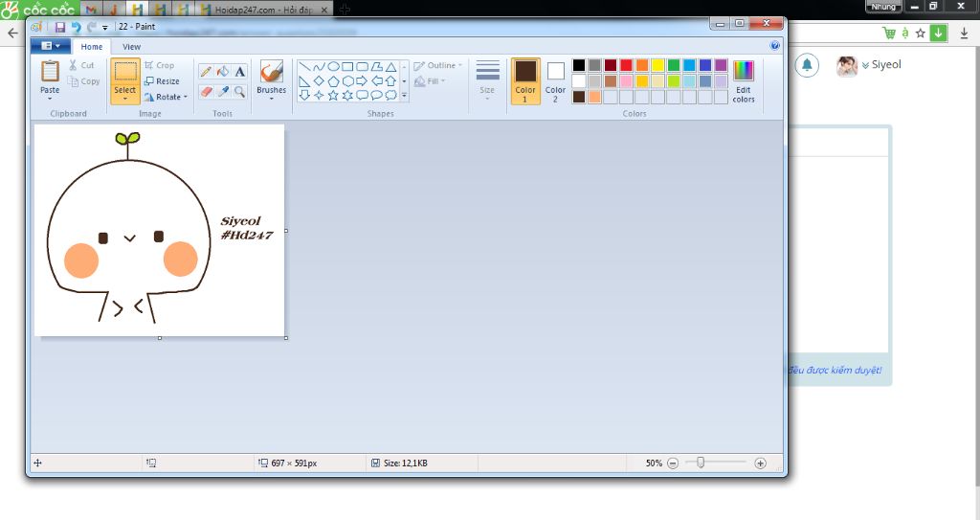Image resolution: width=980 pixels, height=520 pixels.
Task: Pick the yellow color swatch
Action: (x=657, y=65)
